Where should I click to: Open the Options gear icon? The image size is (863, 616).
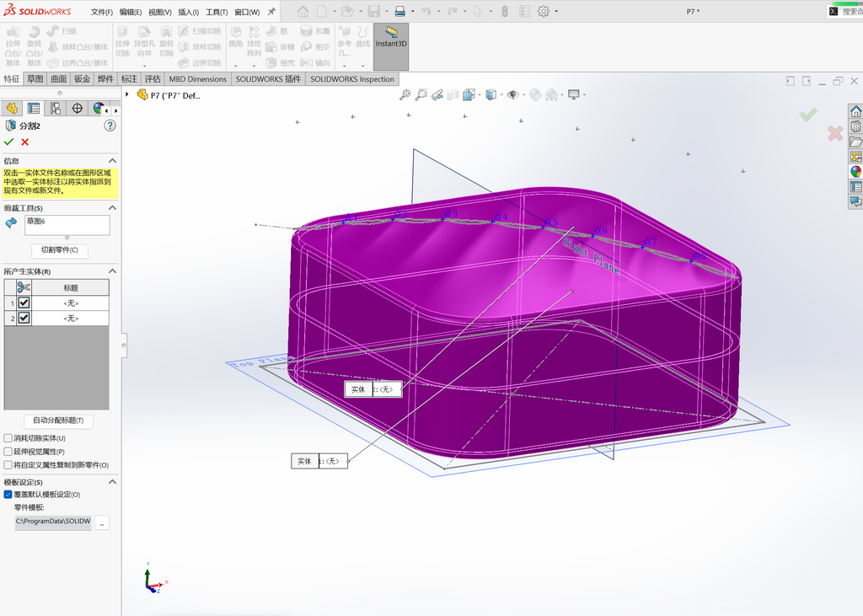544,11
